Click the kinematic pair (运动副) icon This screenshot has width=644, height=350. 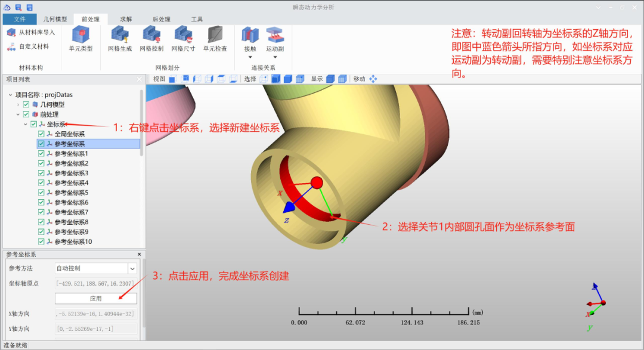[275, 35]
